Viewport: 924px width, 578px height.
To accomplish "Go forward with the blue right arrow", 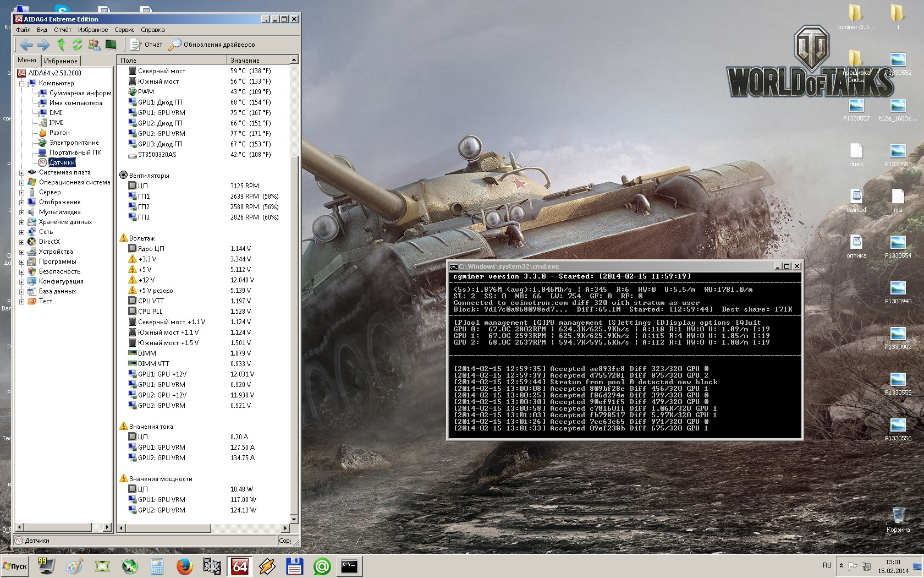I will 43,45.
